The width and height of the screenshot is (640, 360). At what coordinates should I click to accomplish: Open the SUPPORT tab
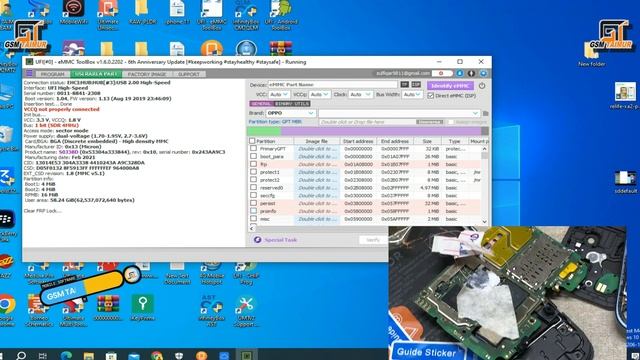(189, 74)
